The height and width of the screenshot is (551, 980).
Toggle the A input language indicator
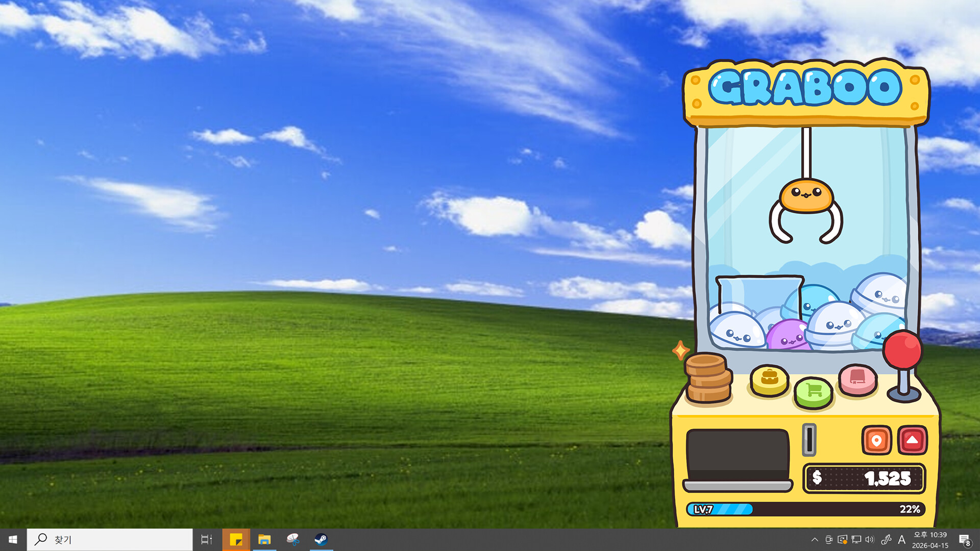901,539
